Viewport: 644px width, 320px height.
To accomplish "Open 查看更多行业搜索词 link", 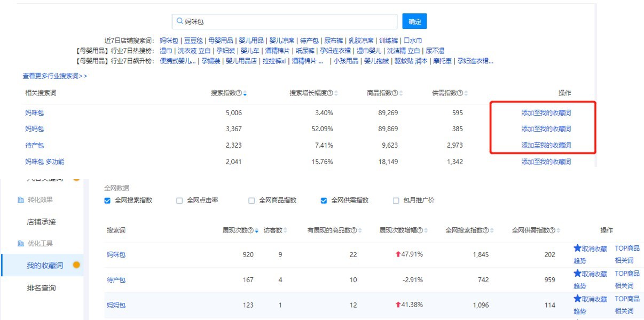I will (54, 76).
